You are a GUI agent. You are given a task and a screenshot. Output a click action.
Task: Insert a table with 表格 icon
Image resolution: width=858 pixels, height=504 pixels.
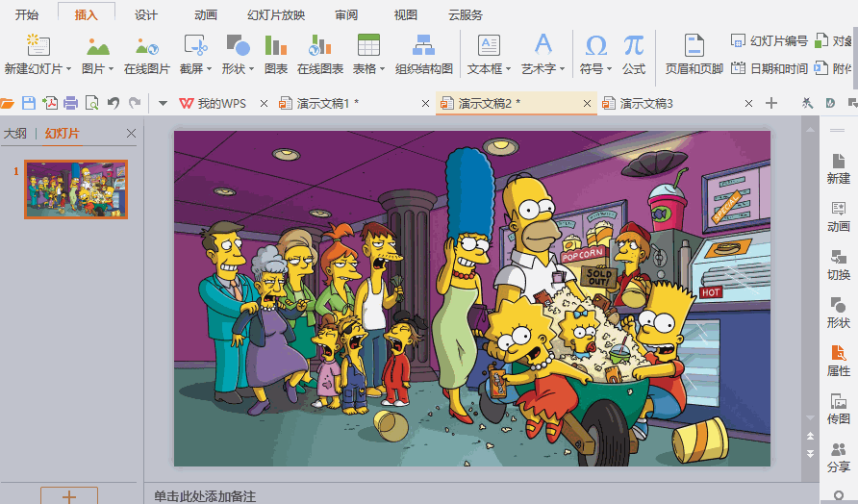[x=368, y=45]
